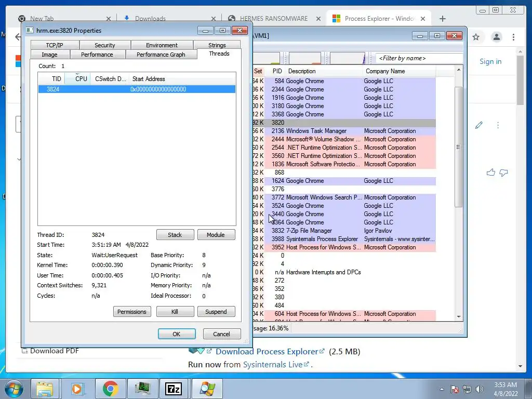
Task: Click the process list scrollbar thumb
Action: [x=458, y=147]
